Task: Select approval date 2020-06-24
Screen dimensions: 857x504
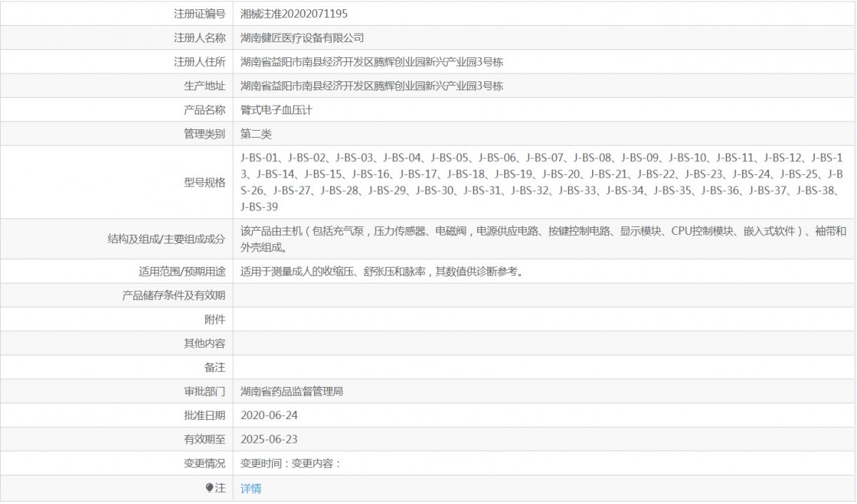Action: pos(269,415)
